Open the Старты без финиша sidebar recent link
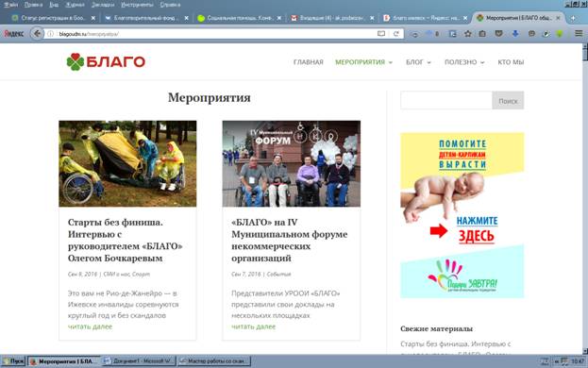588x368 pixels. [456, 348]
